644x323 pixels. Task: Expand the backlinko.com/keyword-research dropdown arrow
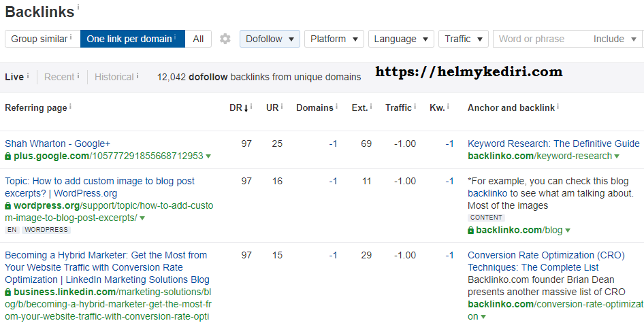[617, 156]
